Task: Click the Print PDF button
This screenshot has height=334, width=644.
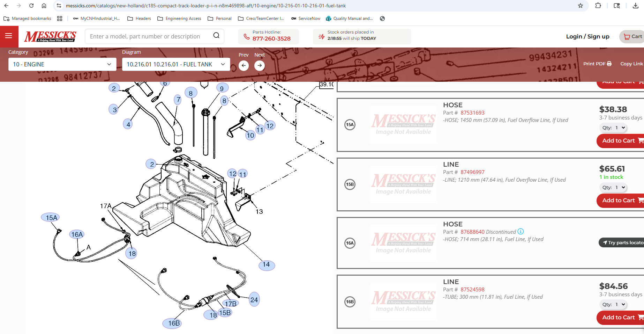Action: pyautogui.click(x=597, y=64)
